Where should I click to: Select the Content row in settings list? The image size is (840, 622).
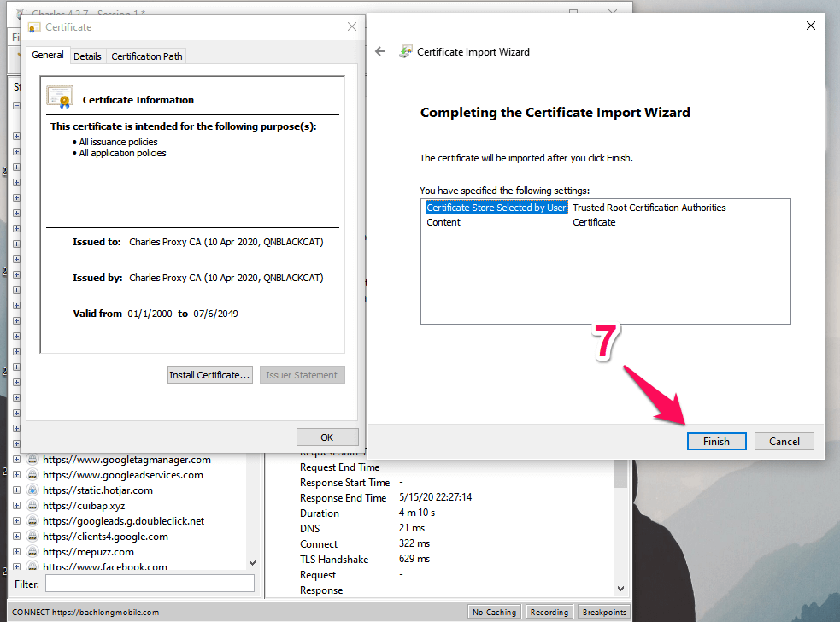click(443, 222)
